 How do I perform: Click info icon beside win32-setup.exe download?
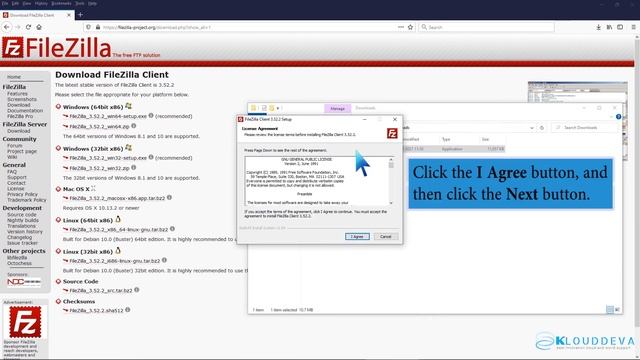click(151, 157)
